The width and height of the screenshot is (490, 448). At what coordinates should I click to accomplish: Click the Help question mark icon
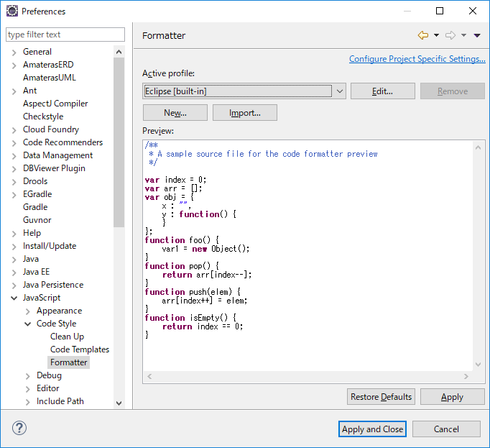coord(19,428)
